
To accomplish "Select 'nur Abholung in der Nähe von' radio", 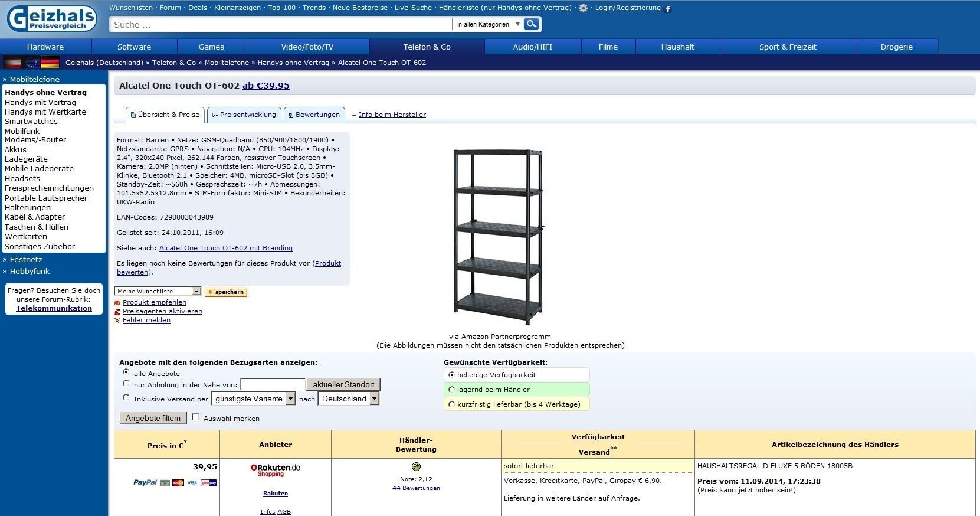I will click(126, 383).
